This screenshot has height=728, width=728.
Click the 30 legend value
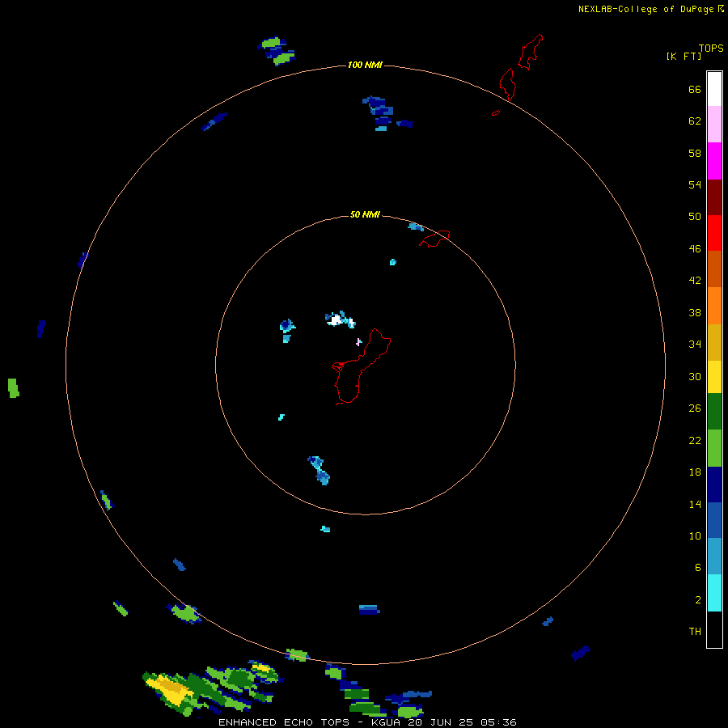pyautogui.click(x=695, y=376)
